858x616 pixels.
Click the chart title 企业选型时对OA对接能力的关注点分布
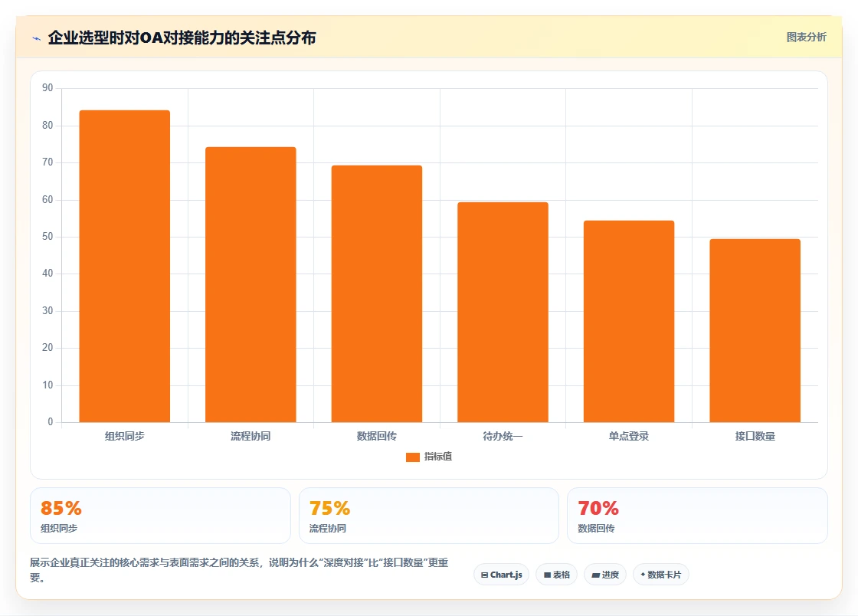point(182,38)
